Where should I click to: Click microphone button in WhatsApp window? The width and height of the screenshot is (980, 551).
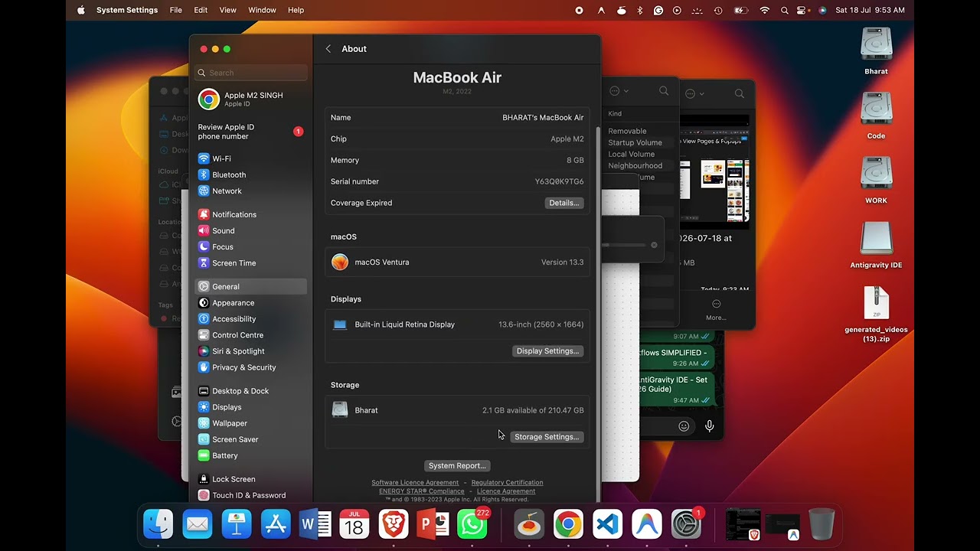coord(710,426)
